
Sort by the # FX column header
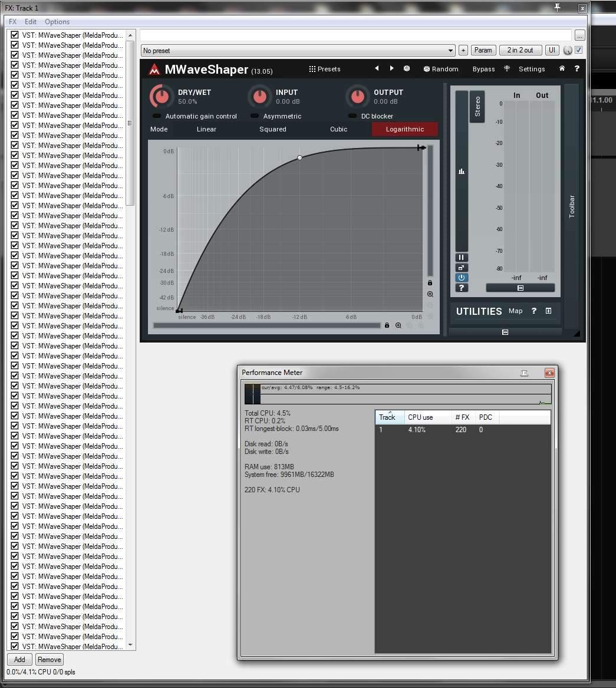coord(463,417)
